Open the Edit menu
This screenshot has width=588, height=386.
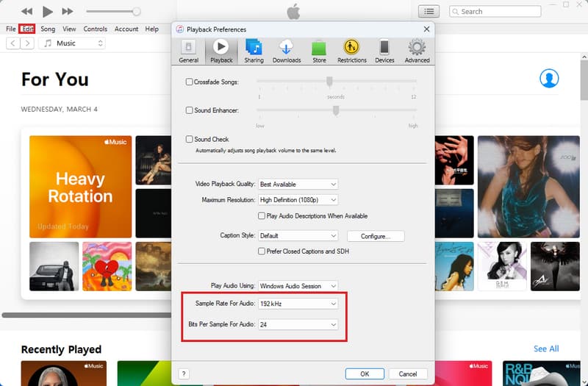[27, 29]
